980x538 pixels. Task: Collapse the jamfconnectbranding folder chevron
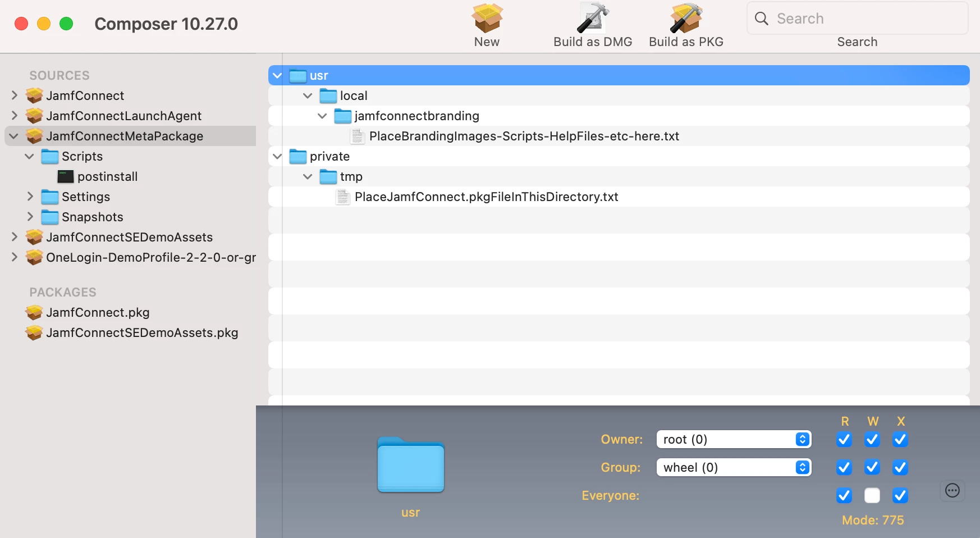point(322,116)
